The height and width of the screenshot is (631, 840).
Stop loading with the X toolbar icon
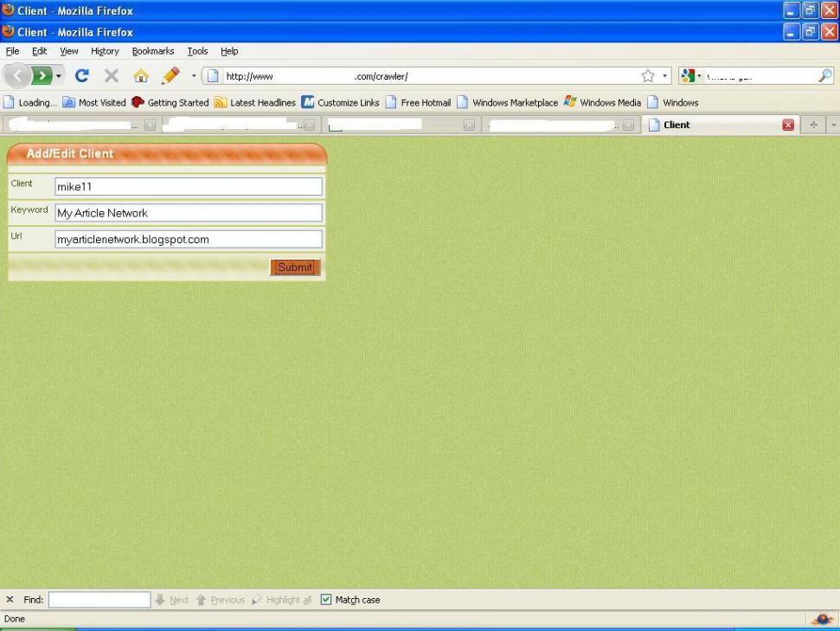point(112,75)
